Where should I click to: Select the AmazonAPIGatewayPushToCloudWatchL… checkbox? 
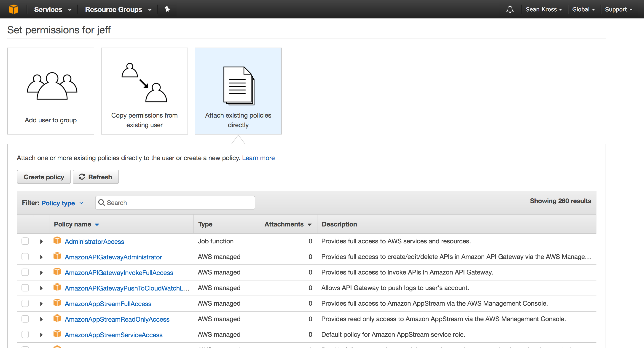(x=25, y=288)
